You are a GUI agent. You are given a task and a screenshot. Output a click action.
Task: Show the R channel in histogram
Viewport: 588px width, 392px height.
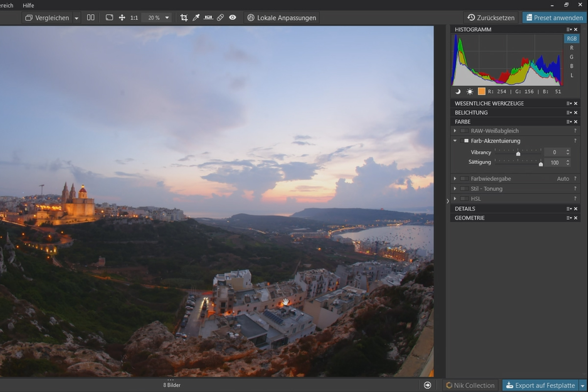tap(571, 48)
